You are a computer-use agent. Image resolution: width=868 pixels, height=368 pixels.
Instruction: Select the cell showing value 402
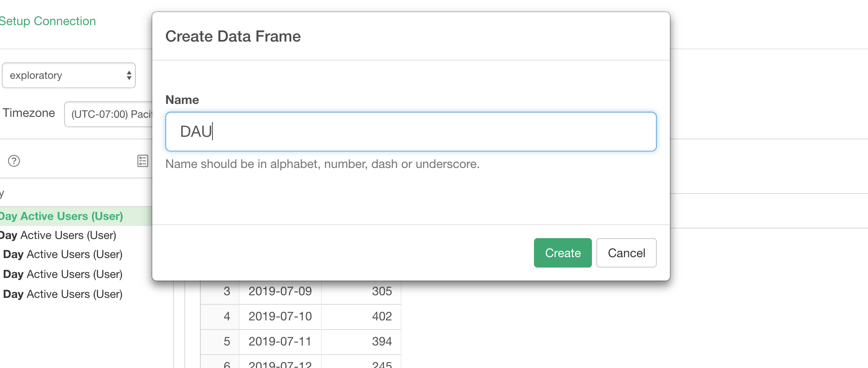tap(361, 316)
